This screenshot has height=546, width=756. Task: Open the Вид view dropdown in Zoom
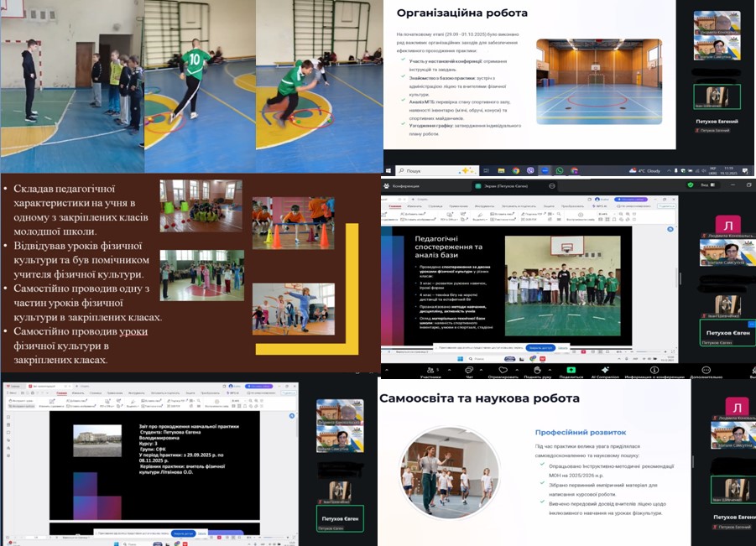pos(701,185)
